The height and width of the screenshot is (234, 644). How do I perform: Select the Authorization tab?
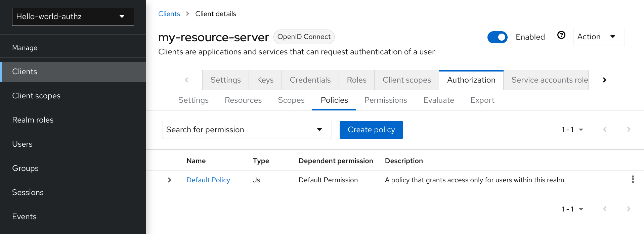coord(471,80)
